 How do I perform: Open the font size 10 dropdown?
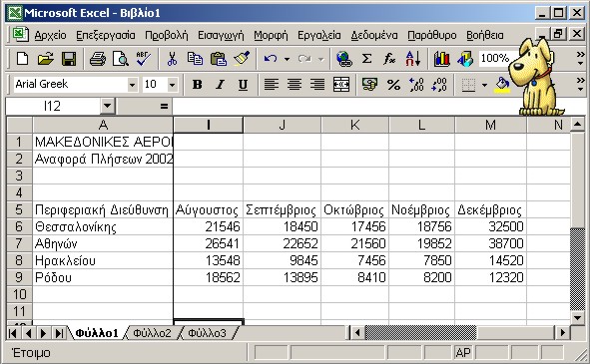coord(173,85)
